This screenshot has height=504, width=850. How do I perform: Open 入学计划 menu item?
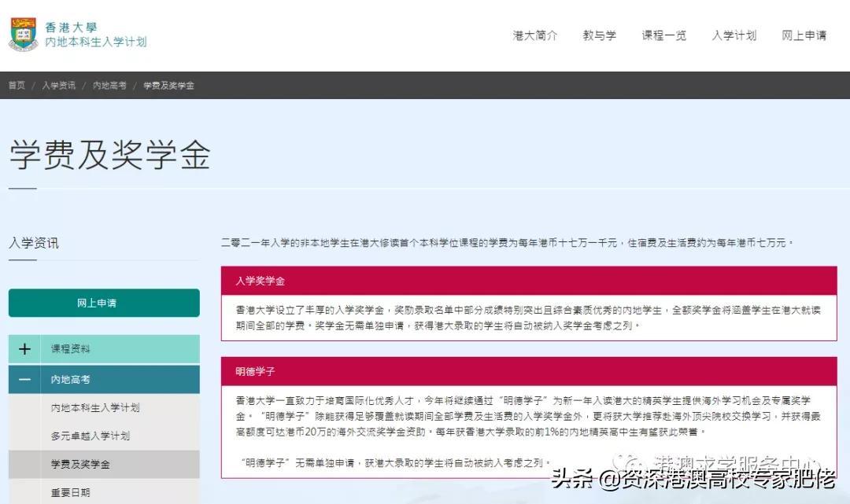pos(734,35)
